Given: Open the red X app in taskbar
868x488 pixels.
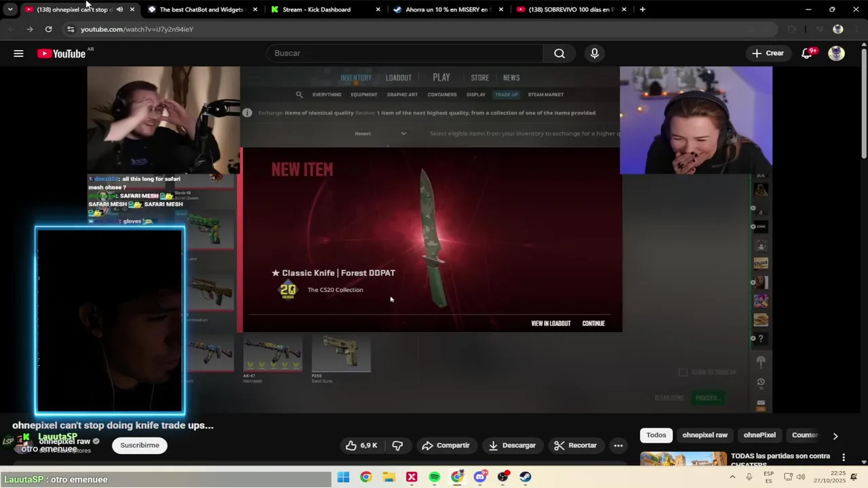Looking at the screenshot, I should tap(412, 477).
